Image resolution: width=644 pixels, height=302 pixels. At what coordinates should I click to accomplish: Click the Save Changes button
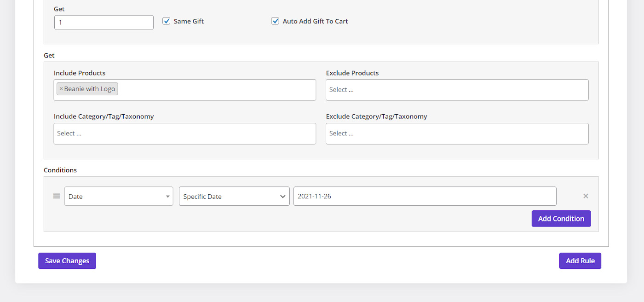[67, 261]
